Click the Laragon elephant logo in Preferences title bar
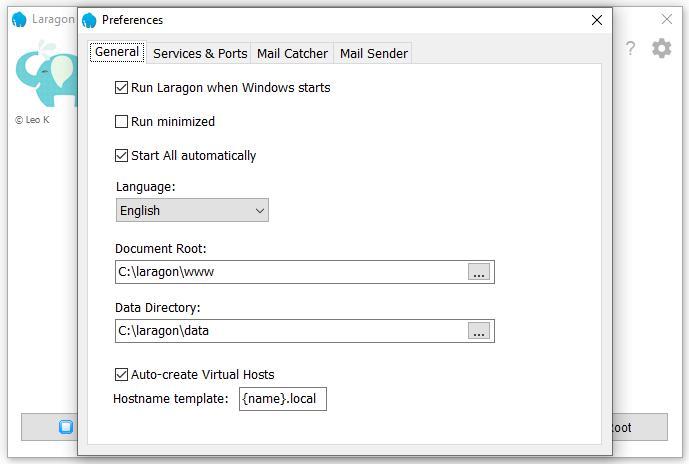689x464 pixels. (x=89, y=20)
